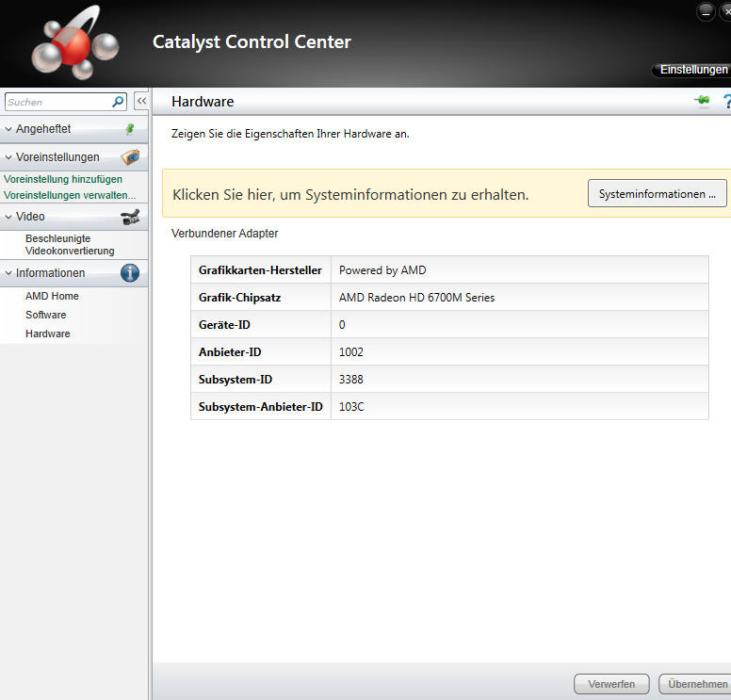Click the Systeminformationen button
Screen dimensions: 731x700
click(x=657, y=193)
